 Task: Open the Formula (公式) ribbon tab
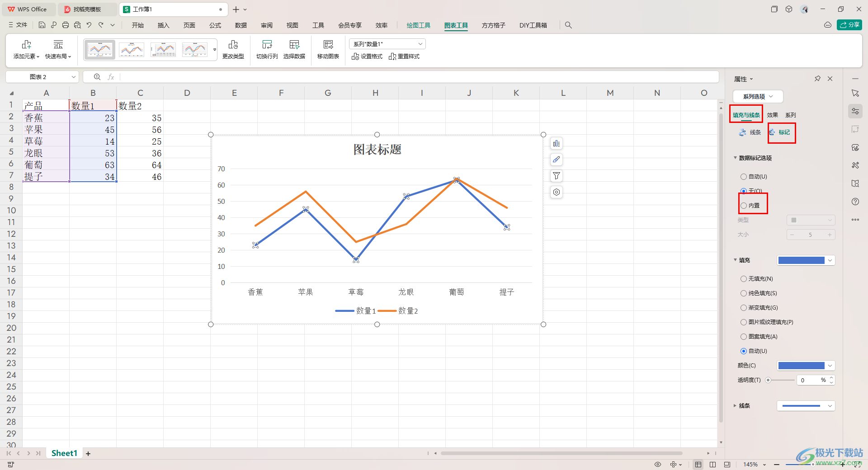(215, 25)
